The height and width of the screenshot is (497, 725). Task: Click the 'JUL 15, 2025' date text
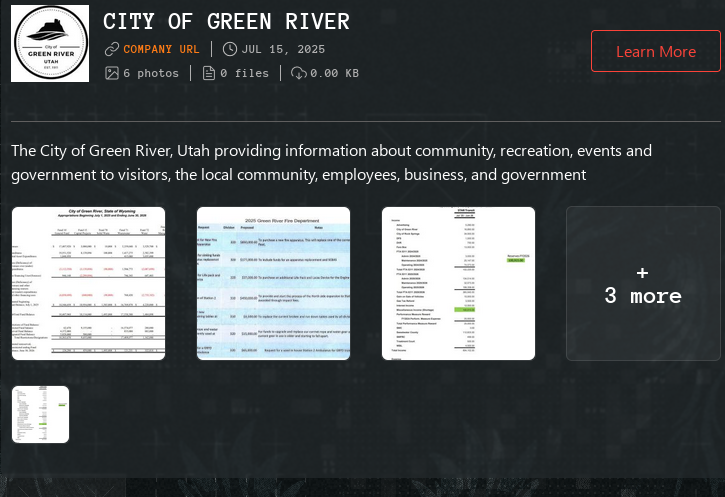(283, 49)
